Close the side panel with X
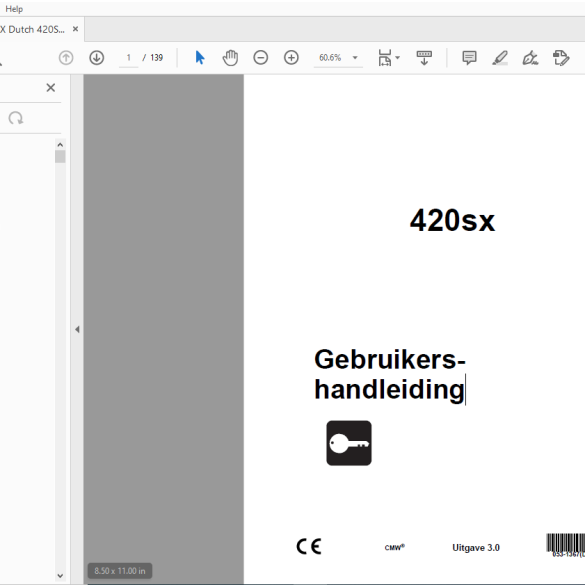Screen dimensions: 585x585 51,88
